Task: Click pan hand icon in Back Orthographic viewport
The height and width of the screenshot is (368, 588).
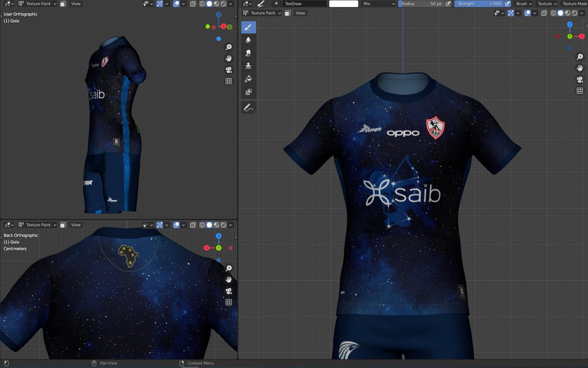Action: pos(228,280)
